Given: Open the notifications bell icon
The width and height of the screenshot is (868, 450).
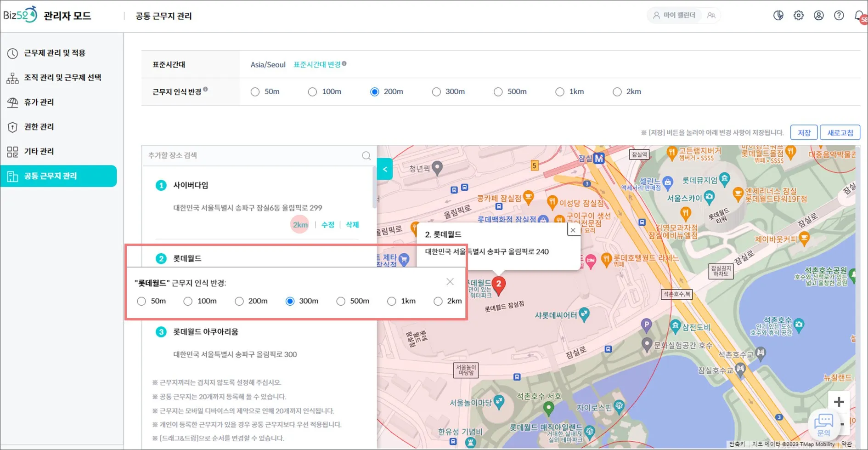Looking at the screenshot, I should click(x=860, y=16).
